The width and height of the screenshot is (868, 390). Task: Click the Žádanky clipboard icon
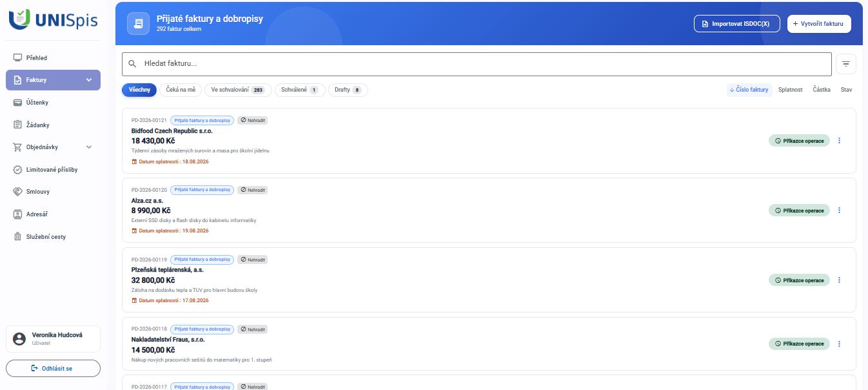18,125
